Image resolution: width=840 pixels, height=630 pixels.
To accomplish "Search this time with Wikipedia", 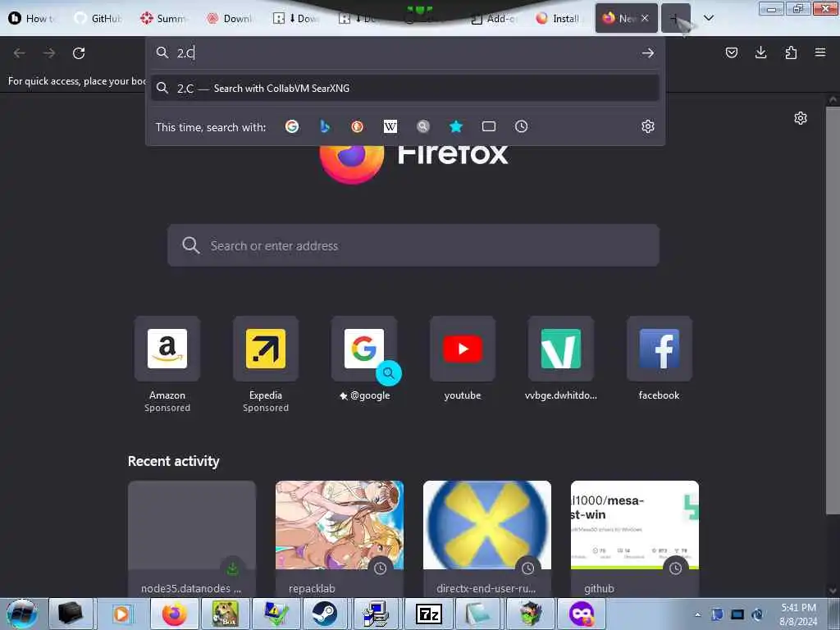I will [390, 126].
